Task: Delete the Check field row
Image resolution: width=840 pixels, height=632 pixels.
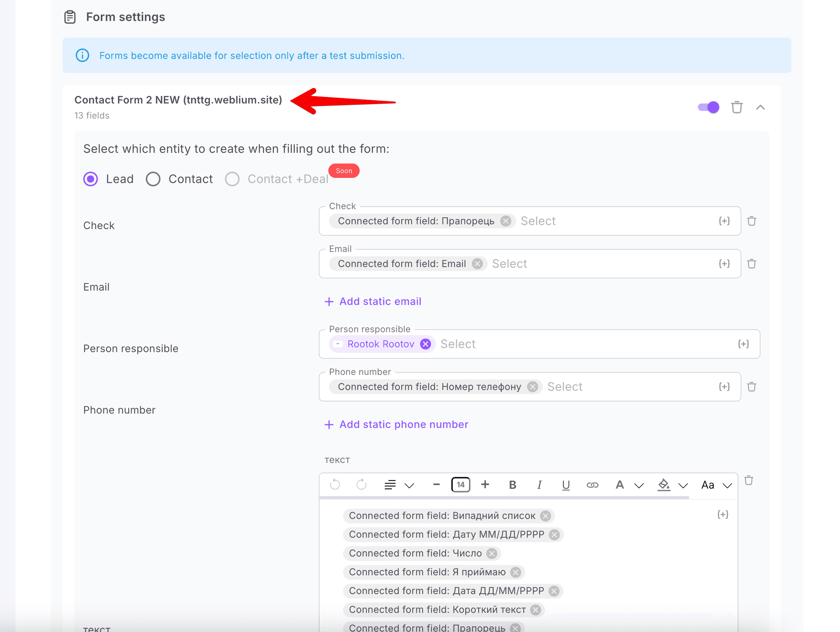Action: (x=752, y=221)
